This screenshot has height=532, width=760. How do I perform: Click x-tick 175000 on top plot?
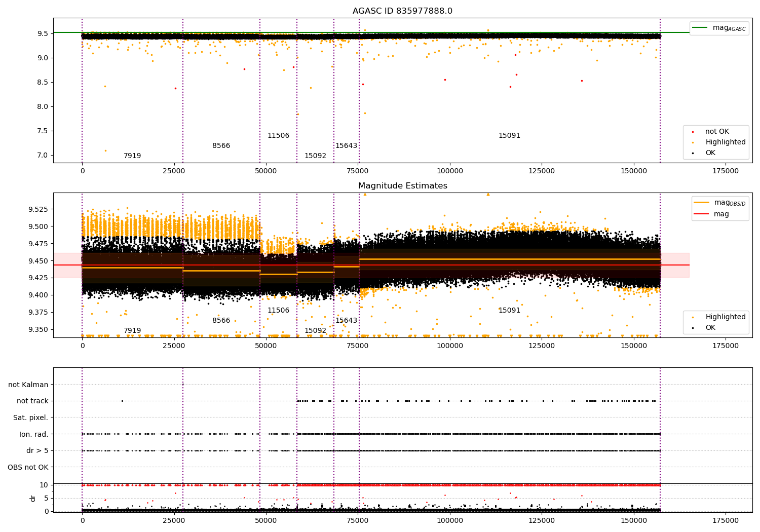tap(726, 171)
